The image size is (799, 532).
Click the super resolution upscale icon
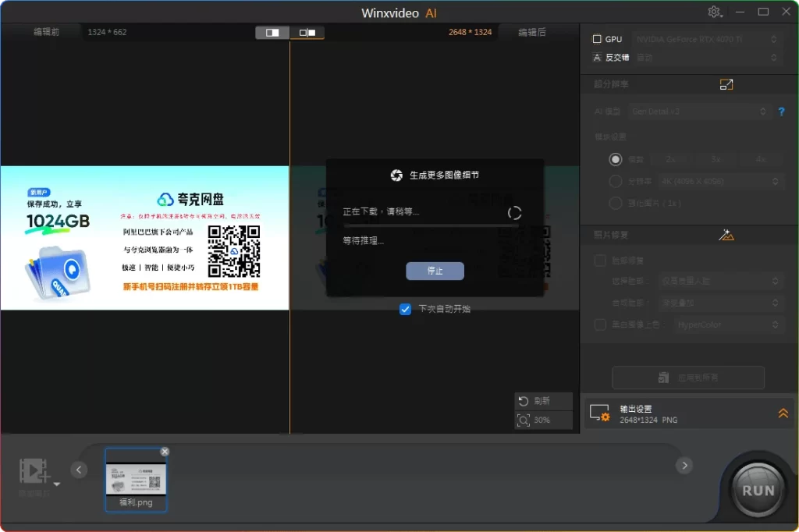coord(726,84)
